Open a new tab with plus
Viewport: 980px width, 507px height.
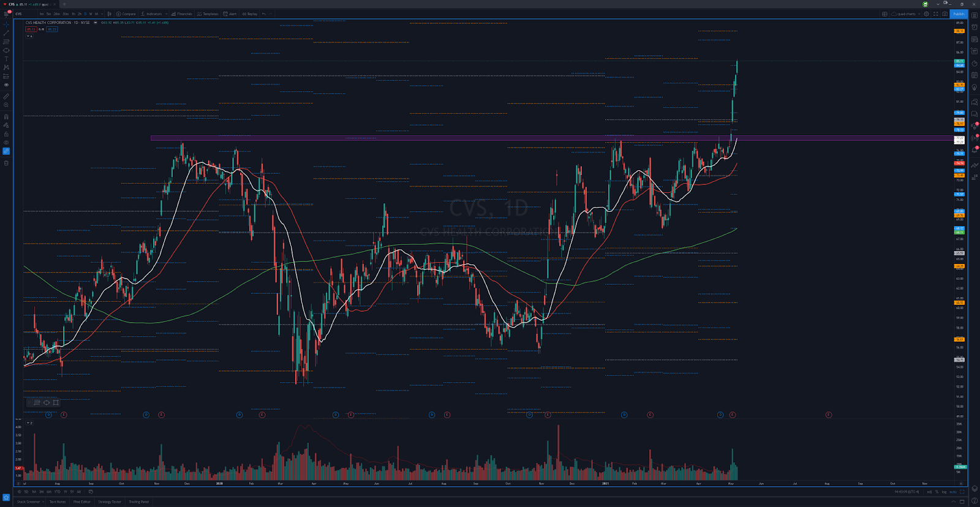coord(64,4)
